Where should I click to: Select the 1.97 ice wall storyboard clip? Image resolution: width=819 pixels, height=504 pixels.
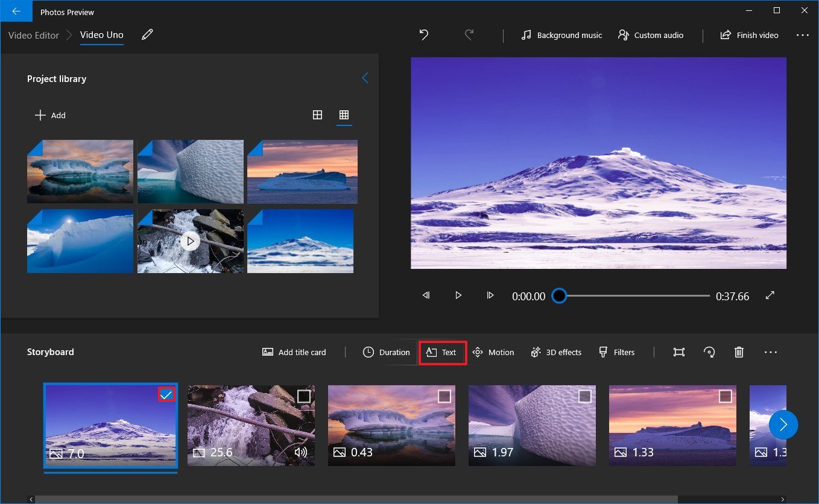pos(532,426)
